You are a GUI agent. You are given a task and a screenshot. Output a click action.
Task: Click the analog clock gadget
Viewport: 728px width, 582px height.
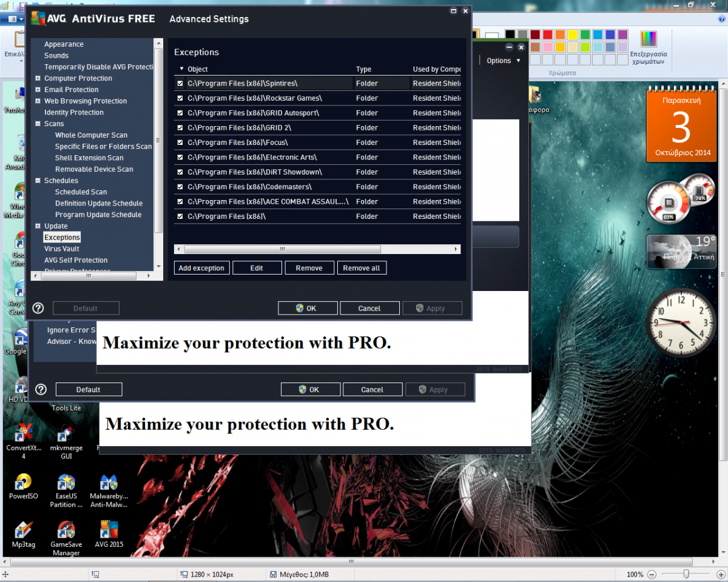click(681, 321)
